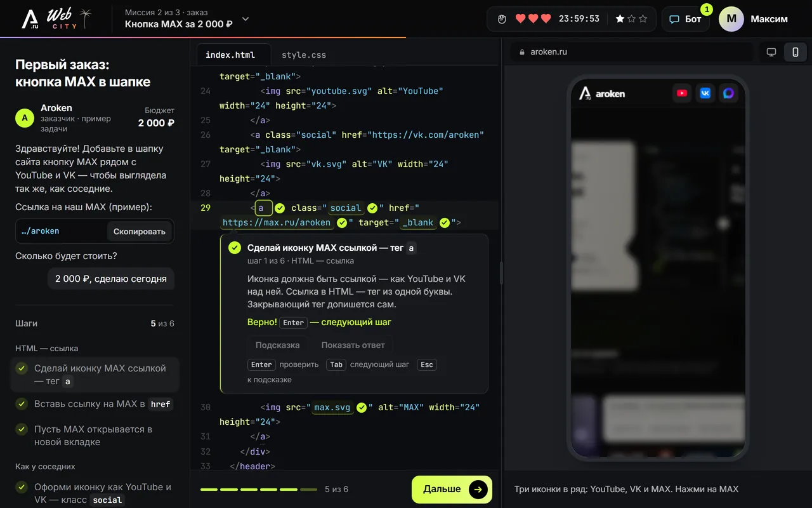Open the Бот chat button
Viewport: 812px width, 508px height.
[x=686, y=19]
